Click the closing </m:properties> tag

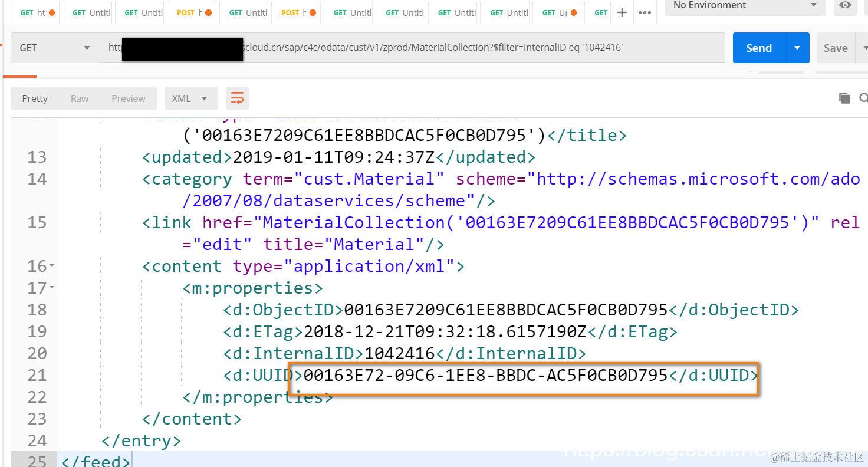(x=258, y=397)
